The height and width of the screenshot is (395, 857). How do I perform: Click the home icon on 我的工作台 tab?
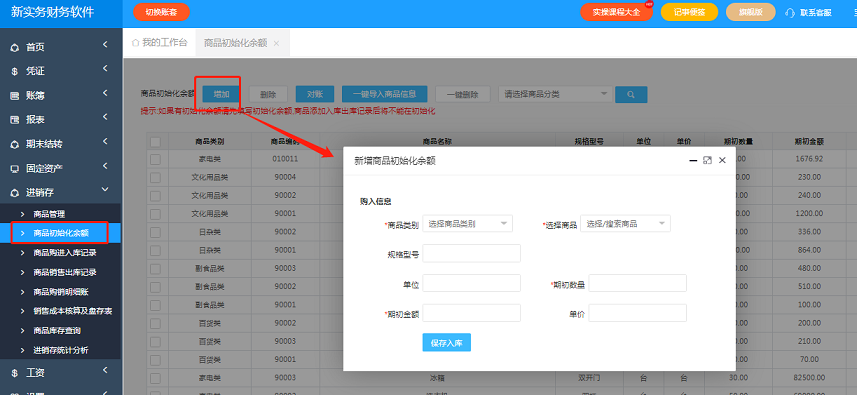135,43
